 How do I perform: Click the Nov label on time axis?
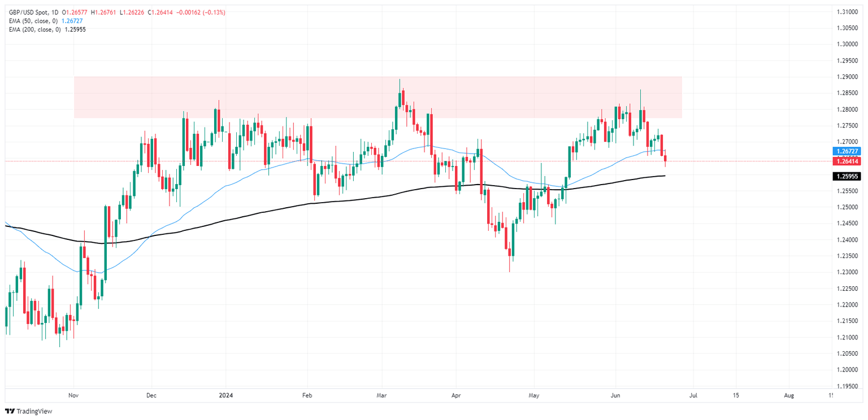point(74,396)
